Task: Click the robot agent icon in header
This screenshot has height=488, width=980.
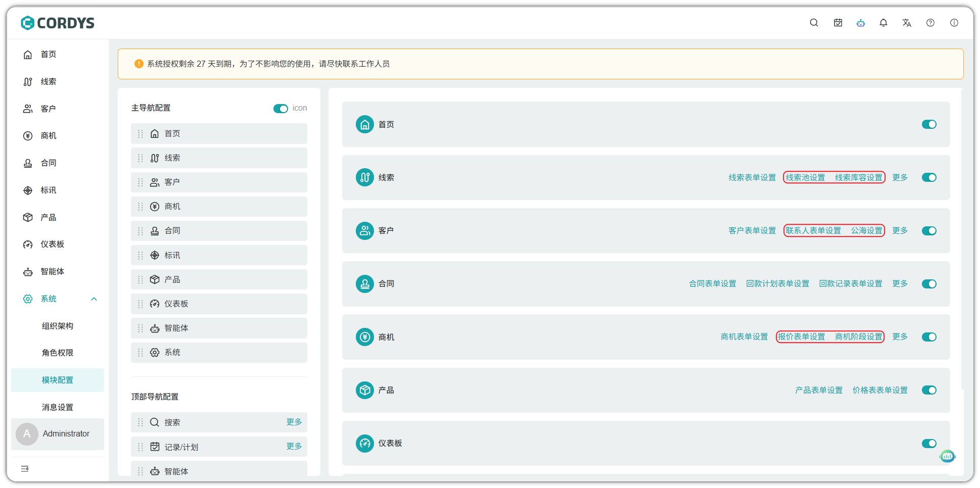Action: coord(861,23)
